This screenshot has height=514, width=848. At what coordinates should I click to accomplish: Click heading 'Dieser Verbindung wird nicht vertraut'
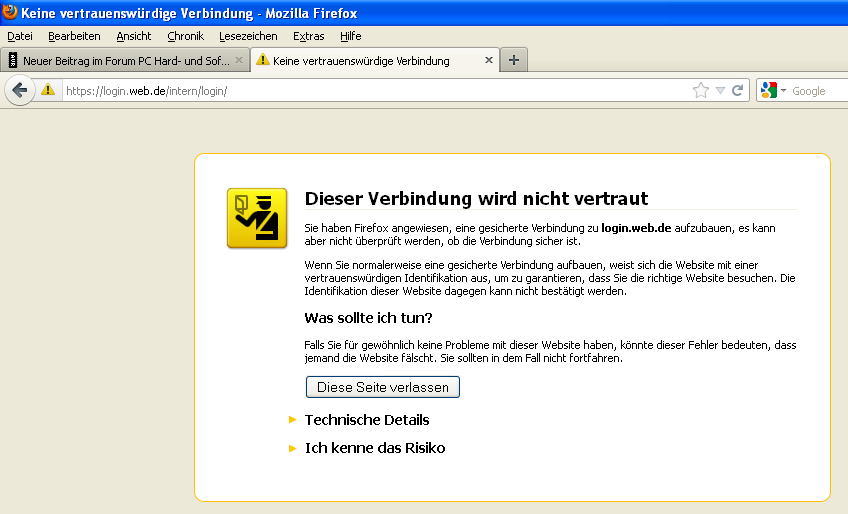tap(476, 199)
